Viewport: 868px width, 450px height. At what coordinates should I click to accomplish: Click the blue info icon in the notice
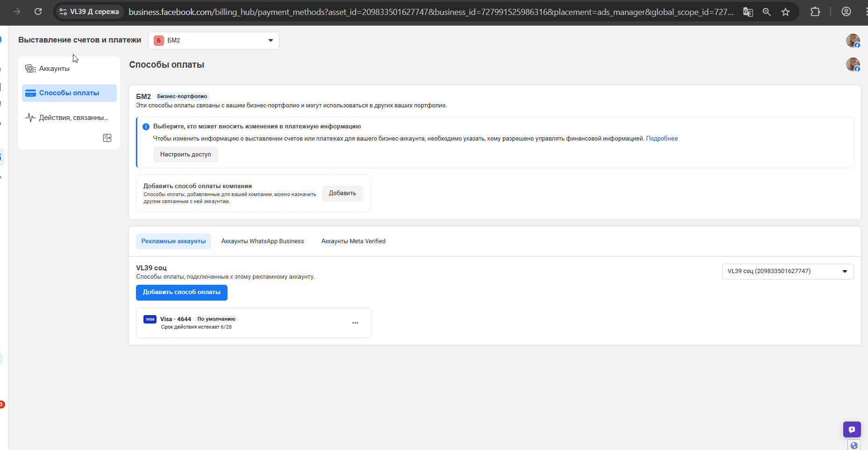click(x=146, y=127)
